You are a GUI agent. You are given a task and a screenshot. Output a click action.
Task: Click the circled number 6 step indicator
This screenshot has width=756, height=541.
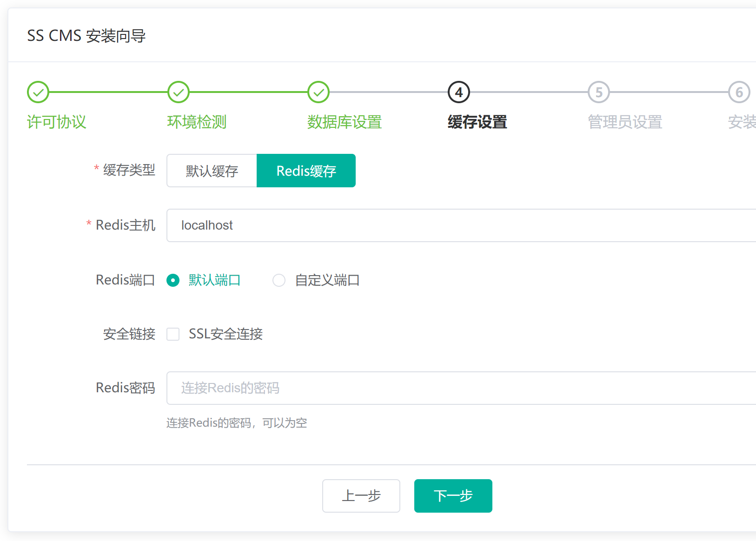point(739,92)
